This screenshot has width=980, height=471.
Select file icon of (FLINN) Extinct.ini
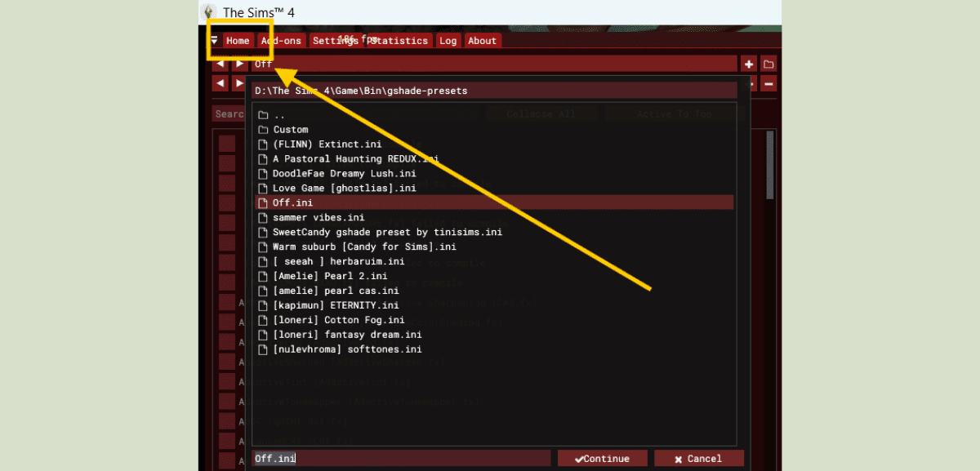click(x=263, y=144)
